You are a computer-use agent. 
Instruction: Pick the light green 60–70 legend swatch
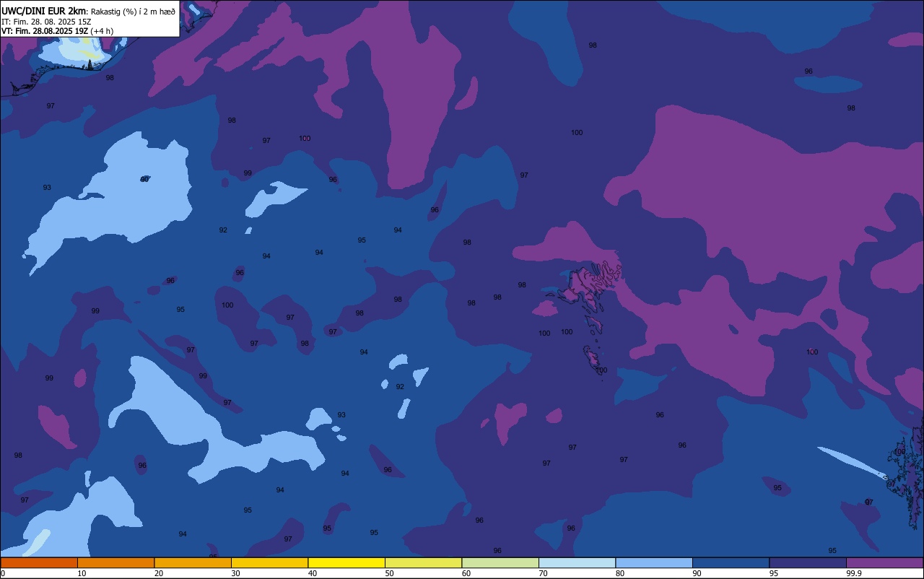(500, 562)
